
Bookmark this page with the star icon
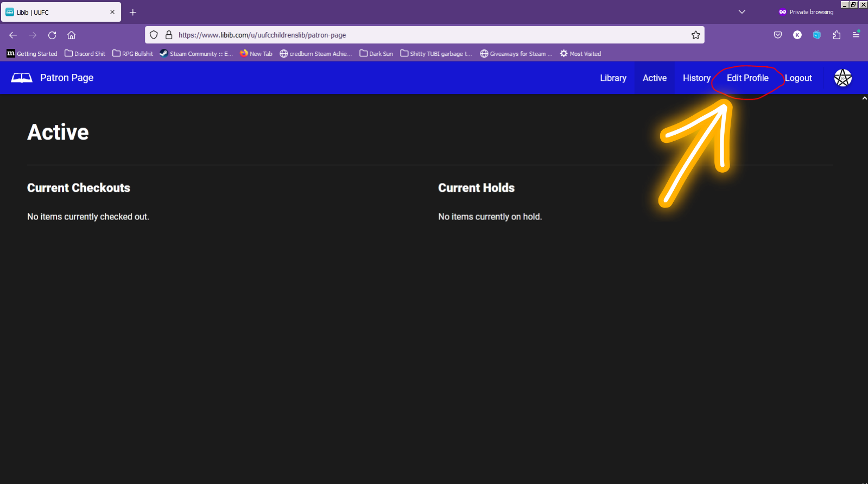(x=695, y=35)
